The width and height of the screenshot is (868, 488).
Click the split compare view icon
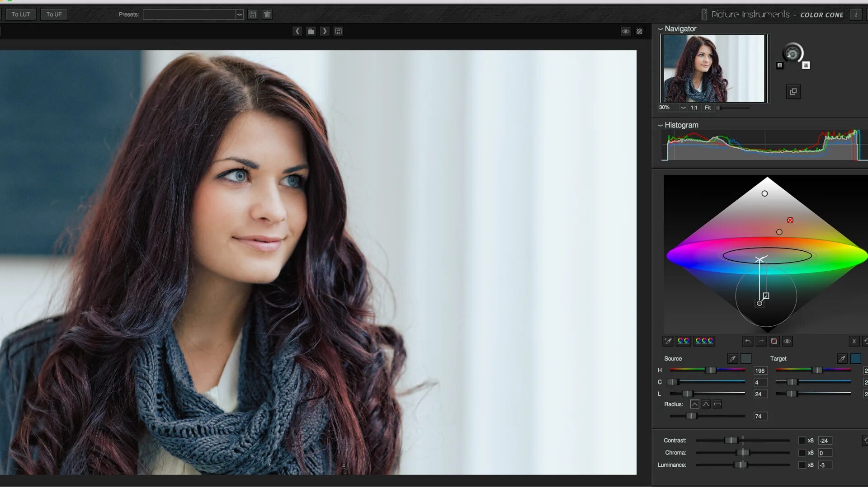[793, 92]
